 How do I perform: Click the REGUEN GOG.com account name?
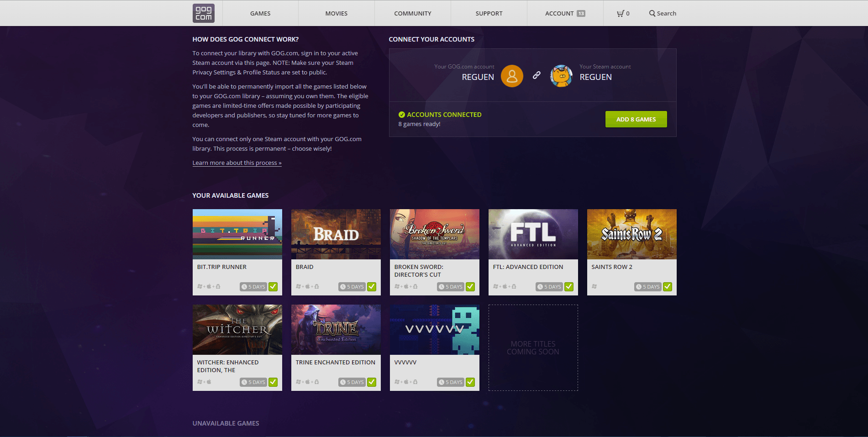point(478,77)
